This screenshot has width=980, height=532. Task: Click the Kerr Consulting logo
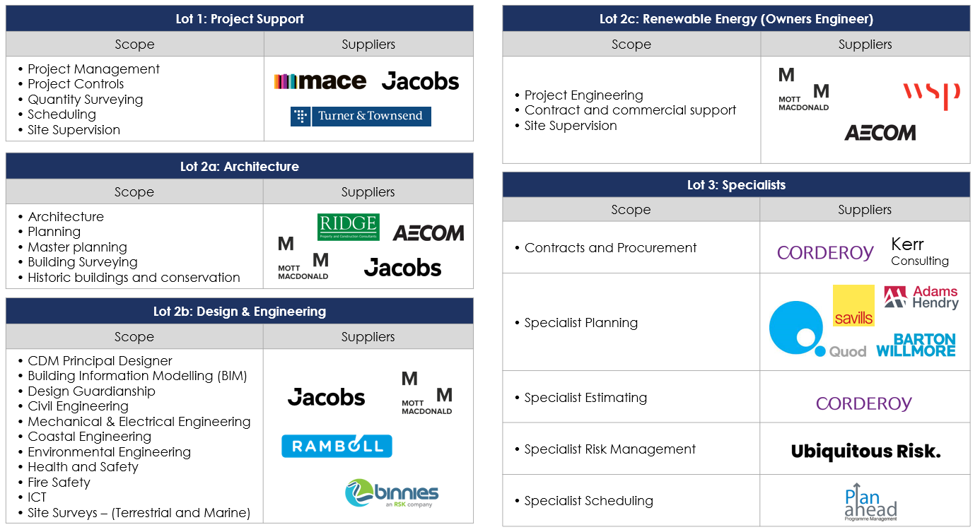(x=919, y=252)
